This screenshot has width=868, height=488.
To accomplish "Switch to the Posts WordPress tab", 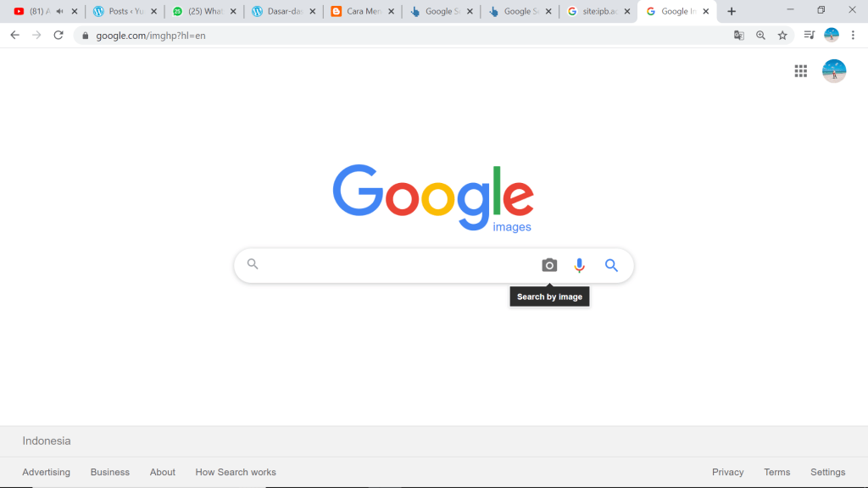I will click(x=118, y=11).
